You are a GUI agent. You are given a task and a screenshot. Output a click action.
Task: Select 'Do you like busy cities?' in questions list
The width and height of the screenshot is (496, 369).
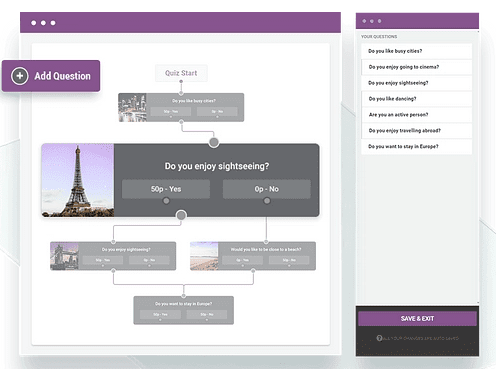pos(417,51)
